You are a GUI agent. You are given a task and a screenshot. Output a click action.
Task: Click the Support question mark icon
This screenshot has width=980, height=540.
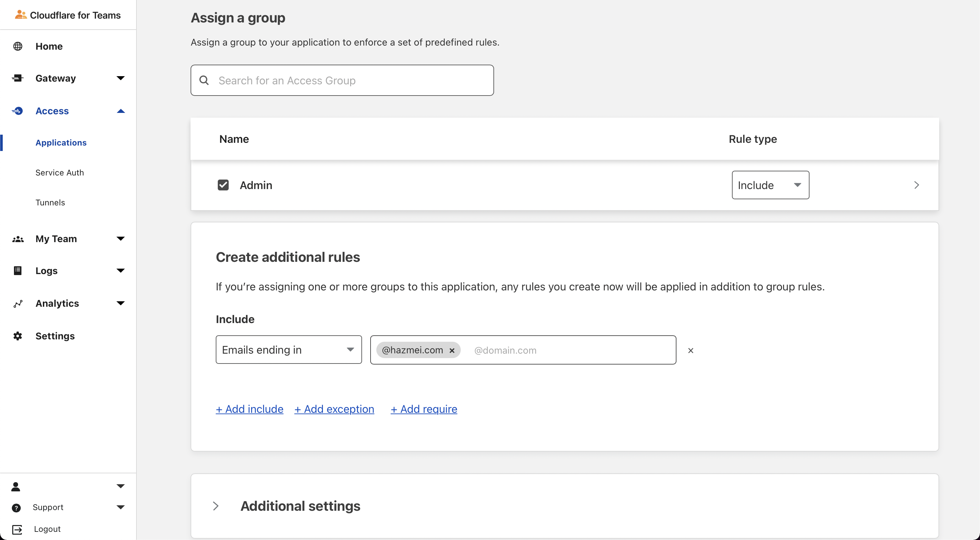pyautogui.click(x=16, y=508)
